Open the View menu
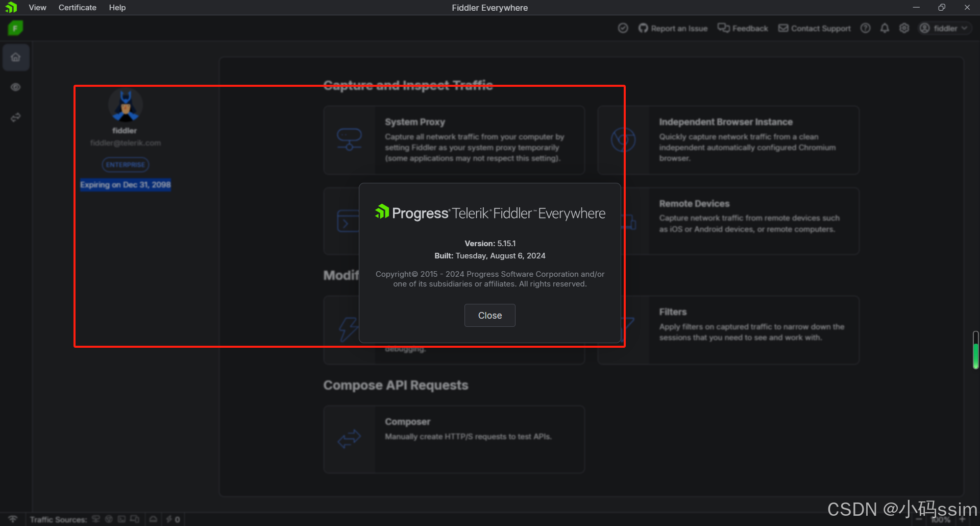The width and height of the screenshot is (980, 526). [37, 8]
